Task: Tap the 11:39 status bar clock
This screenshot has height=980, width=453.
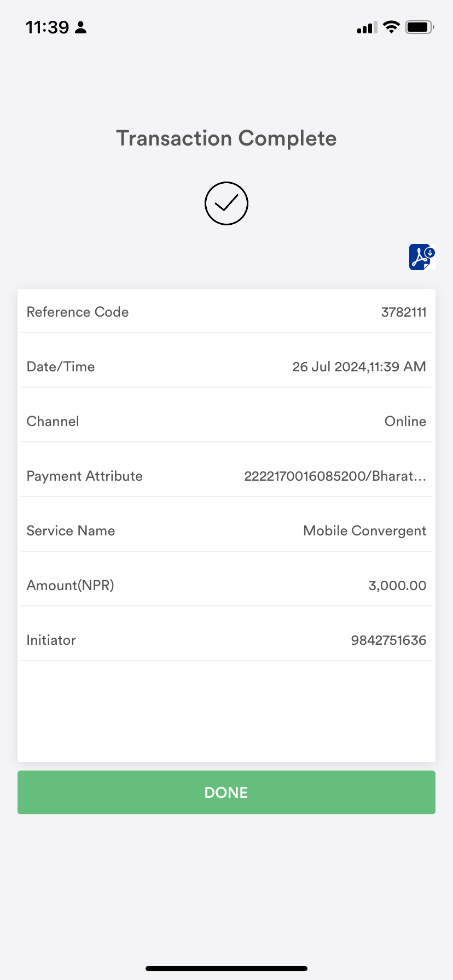Action: (x=48, y=27)
